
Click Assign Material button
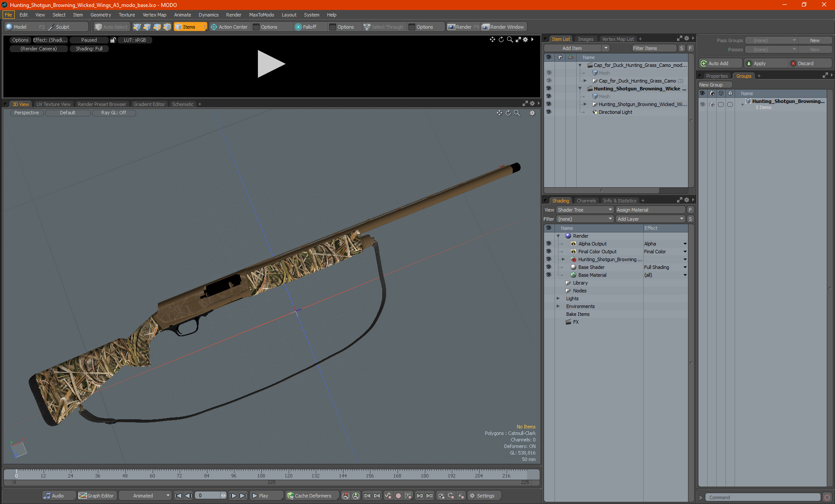tap(651, 210)
